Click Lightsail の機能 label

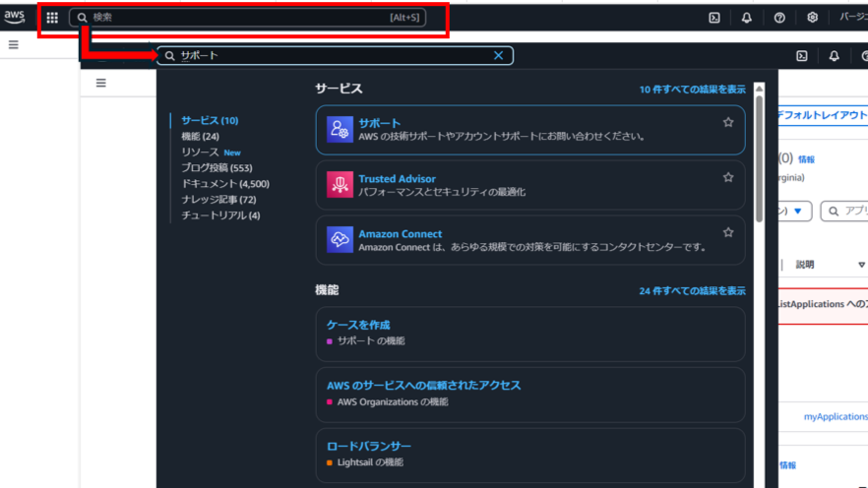[370, 462]
